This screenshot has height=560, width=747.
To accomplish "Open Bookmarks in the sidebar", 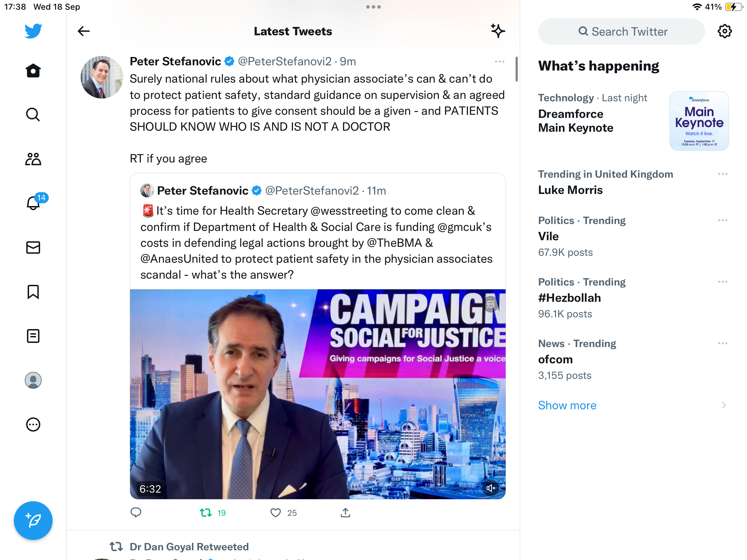I will 33,292.
